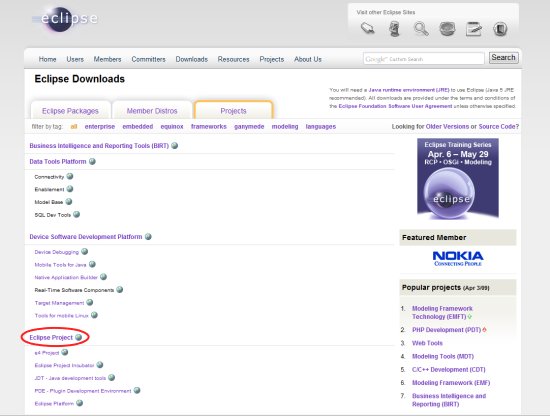Click the globe icon next to SQL Dev Tools
Screen dimensions: 550x416
point(76,214)
